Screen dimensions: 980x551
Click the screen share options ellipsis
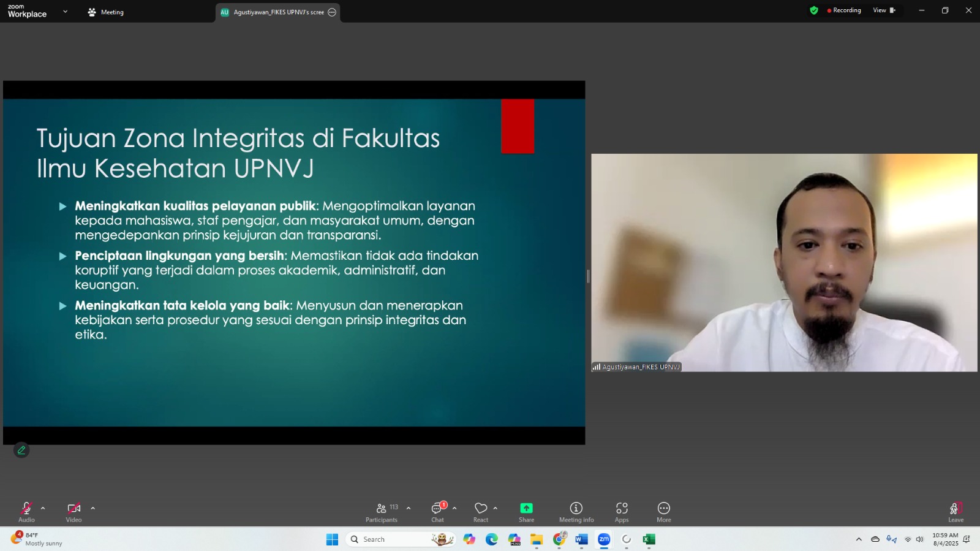[332, 12]
